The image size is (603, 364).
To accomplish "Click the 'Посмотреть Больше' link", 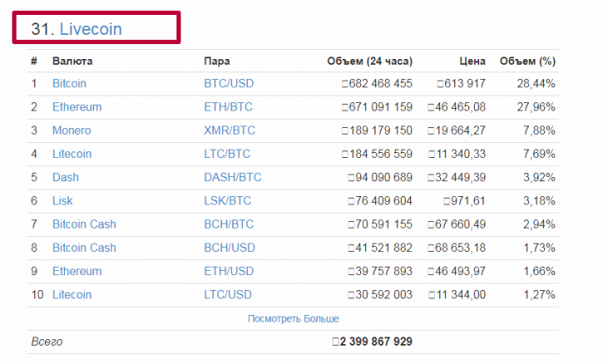I will pyautogui.click(x=294, y=318).
